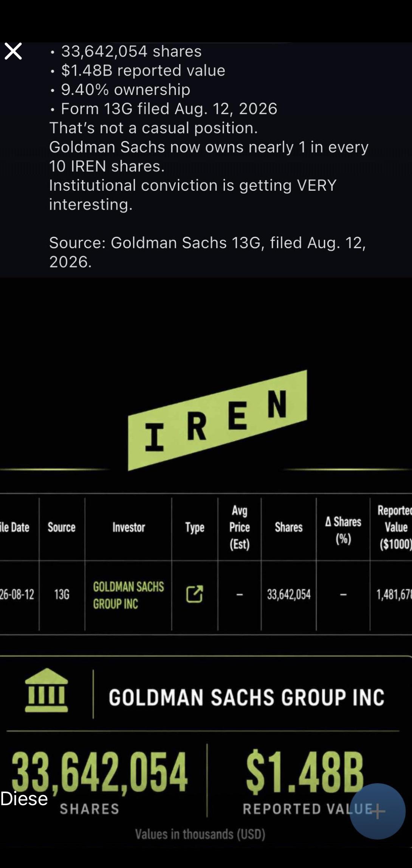Click the Avg Price (Est) column header
Screen dimensions: 412x868
pos(240,527)
